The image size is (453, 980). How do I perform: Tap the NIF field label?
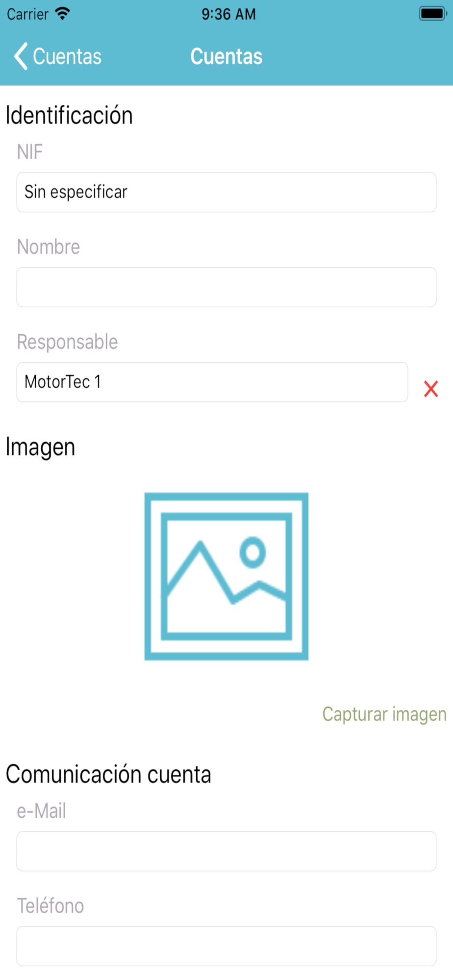pyautogui.click(x=30, y=152)
